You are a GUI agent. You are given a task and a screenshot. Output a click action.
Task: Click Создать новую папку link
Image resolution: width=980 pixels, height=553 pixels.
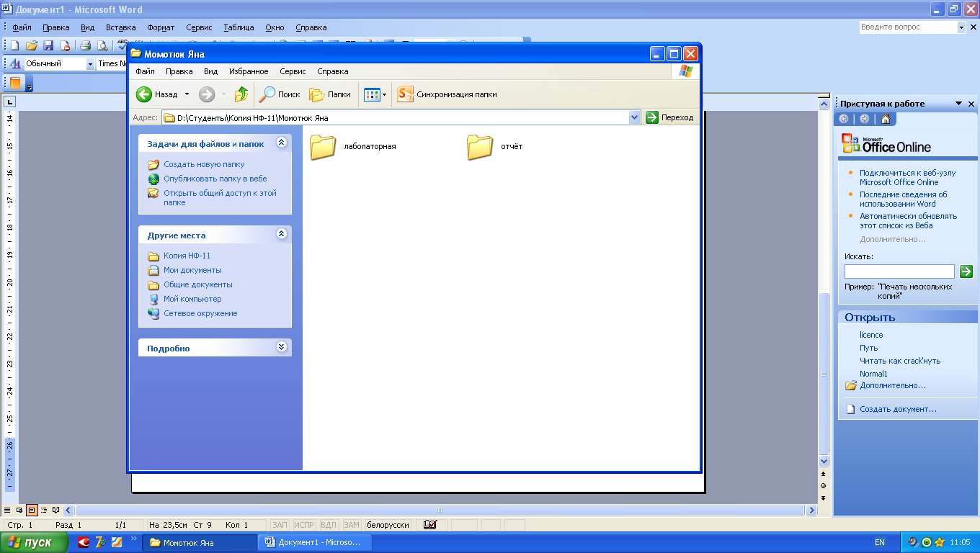click(204, 164)
